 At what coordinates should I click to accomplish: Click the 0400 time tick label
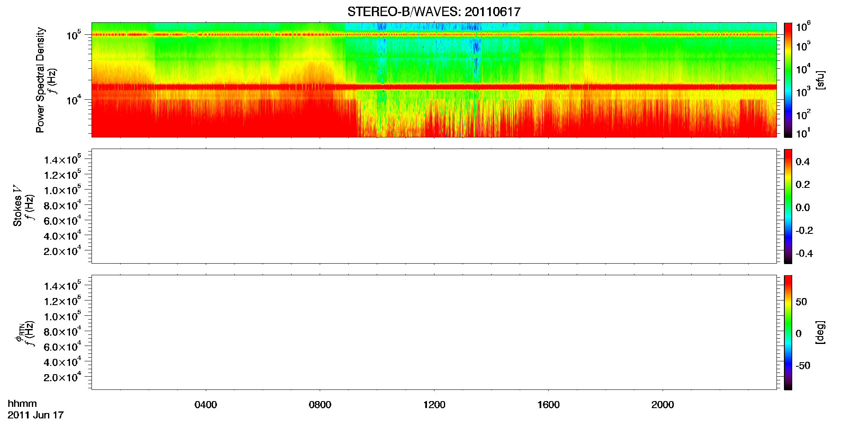206,405
